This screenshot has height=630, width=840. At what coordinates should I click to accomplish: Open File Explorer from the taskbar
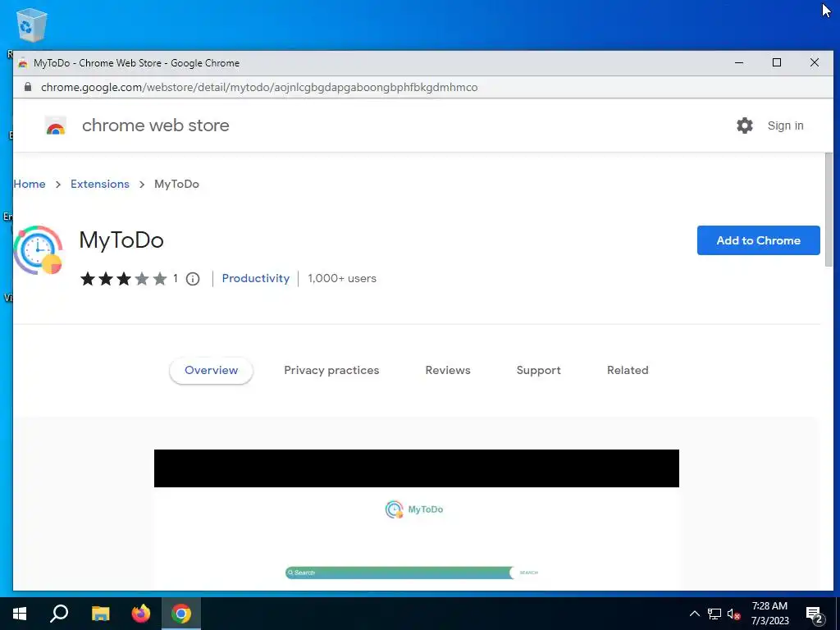coord(100,614)
